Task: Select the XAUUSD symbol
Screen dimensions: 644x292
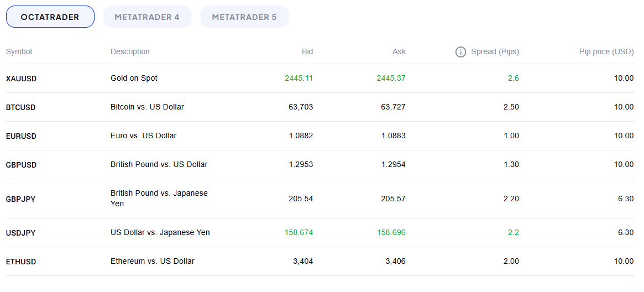Action: [22, 79]
